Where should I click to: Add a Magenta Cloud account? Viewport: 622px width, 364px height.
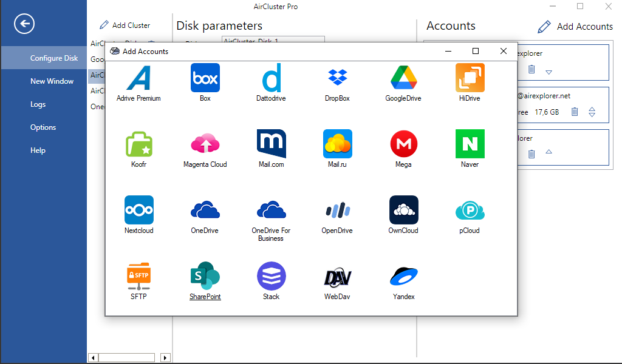[x=205, y=144]
